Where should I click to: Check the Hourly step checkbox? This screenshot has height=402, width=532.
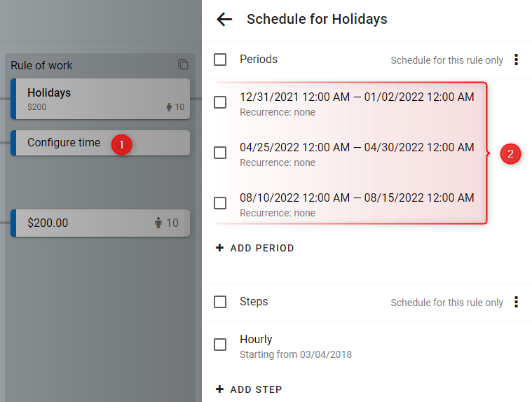(x=220, y=345)
